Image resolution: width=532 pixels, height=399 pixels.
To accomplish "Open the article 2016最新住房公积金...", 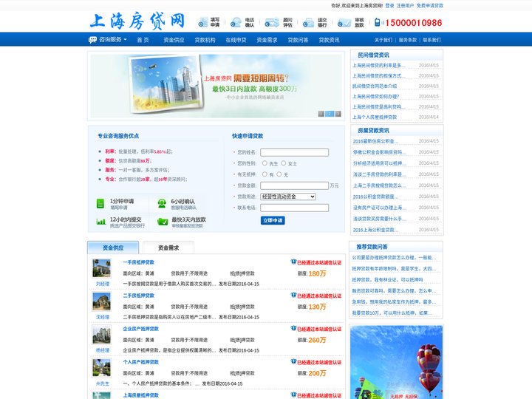I will [x=375, y=141].
